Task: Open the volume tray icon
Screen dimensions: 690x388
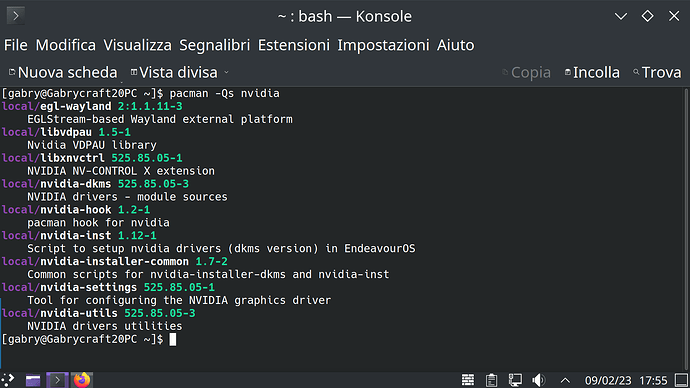Action: click(x=539, y=380)
